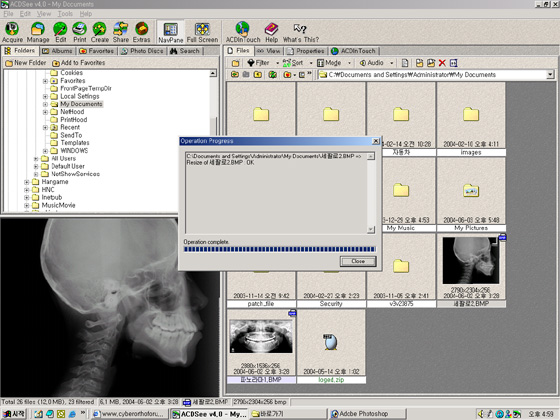The width and height of the screenshot is (560, 420).
Task: Switch to Full Screen view
Action: click(202, 32)
